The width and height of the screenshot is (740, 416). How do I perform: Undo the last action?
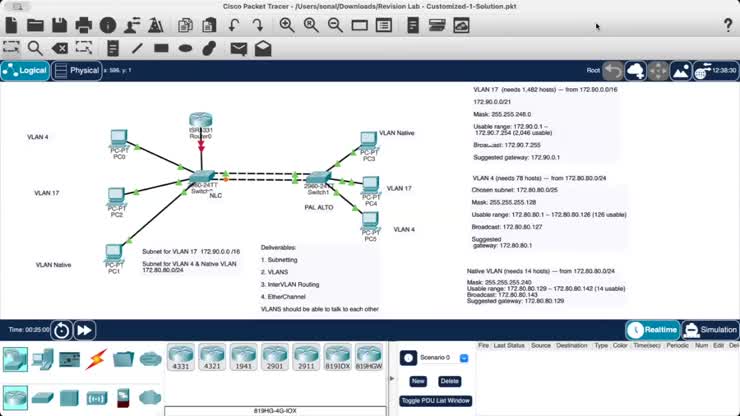click(x=234, y=25)
